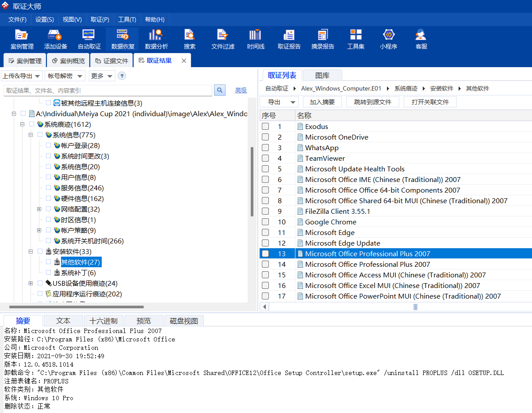The image size is (532, 413).
Task: Open 时间线 toolbar icon
Action: pos(256,39)
